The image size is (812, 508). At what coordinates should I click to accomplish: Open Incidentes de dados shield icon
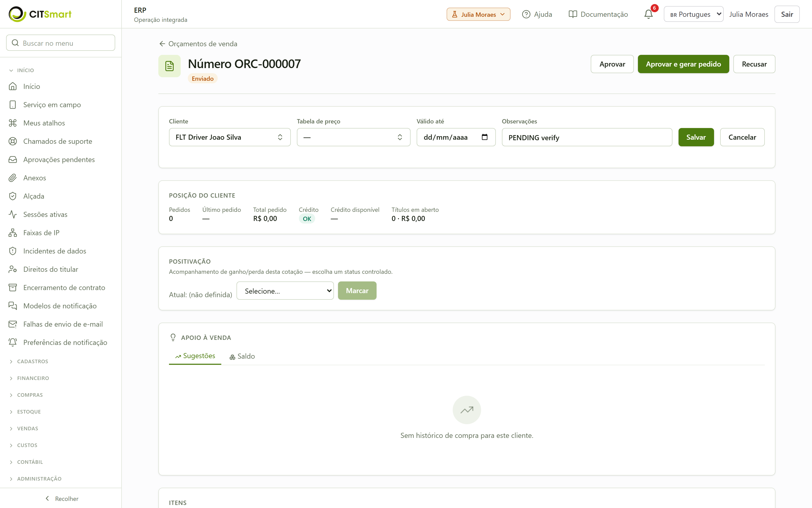[13, 251]
